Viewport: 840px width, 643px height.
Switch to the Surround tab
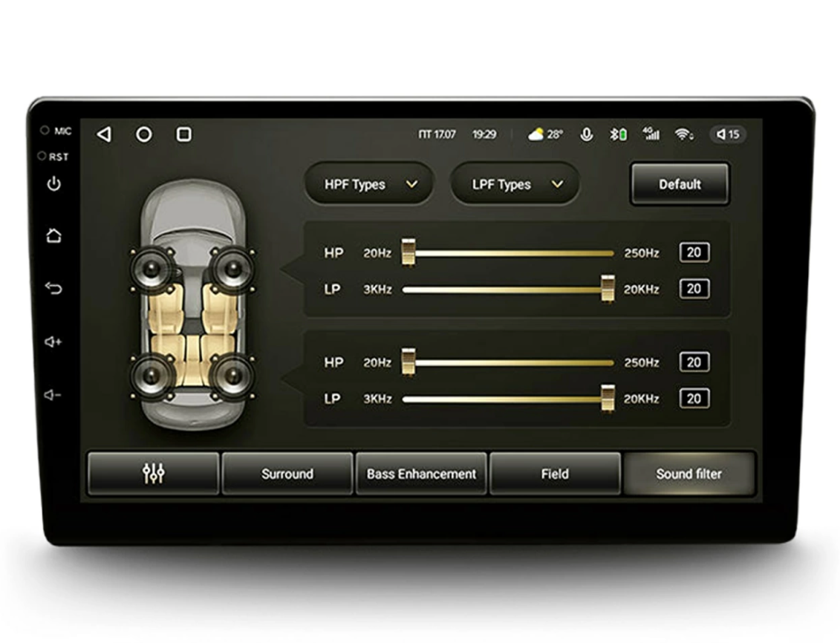click(287, 473)
